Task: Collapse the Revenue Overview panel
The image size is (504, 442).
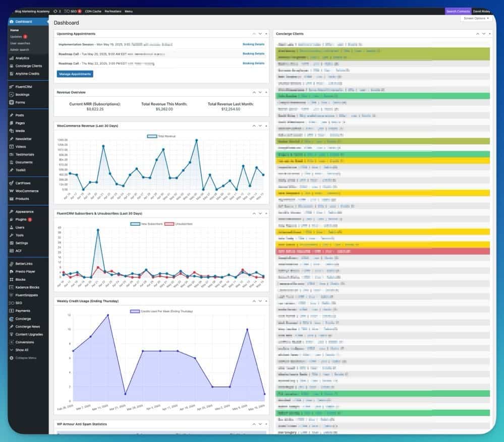Action: click(266, 92)
